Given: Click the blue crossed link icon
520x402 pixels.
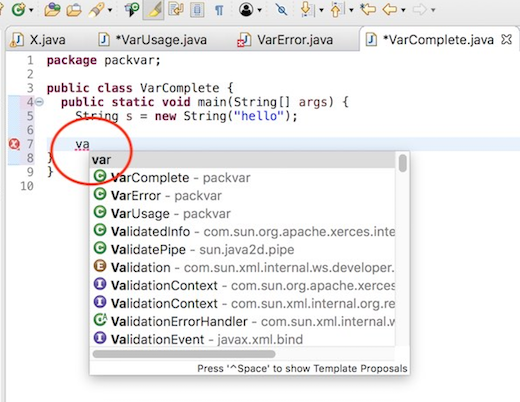Looking at the screenshot, I should (281, 10).
